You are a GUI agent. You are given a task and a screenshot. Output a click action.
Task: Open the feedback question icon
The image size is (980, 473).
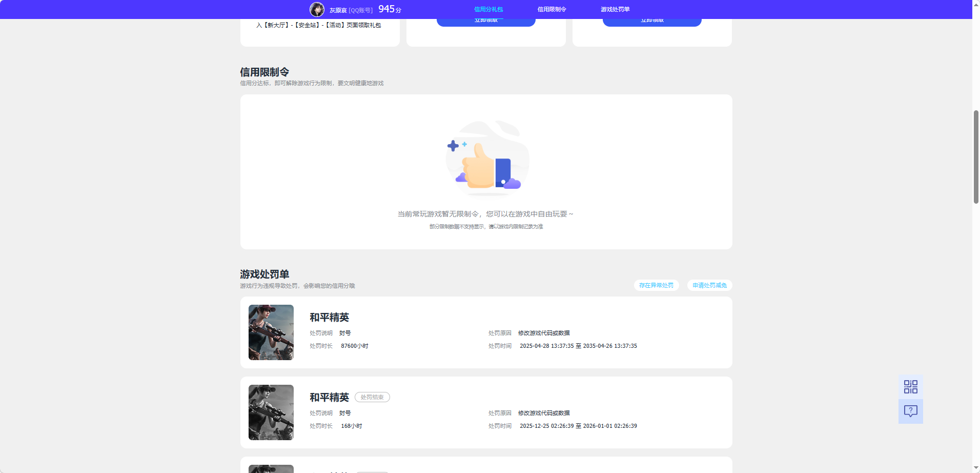(910, 411)
